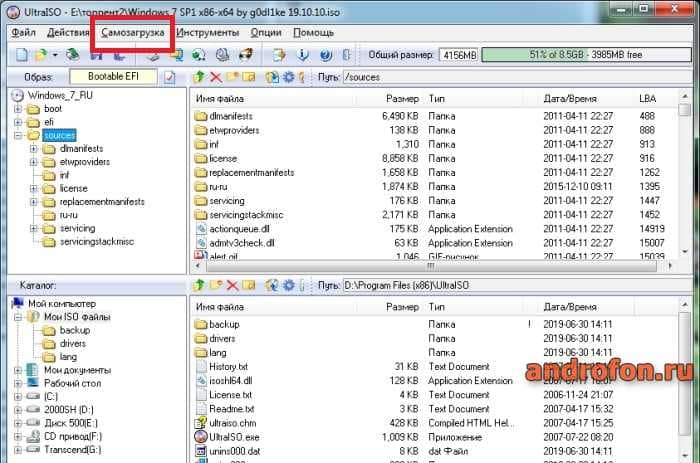Click red X delete icon in local pane
The image size is (700, 463).
[x=232, y=285]
